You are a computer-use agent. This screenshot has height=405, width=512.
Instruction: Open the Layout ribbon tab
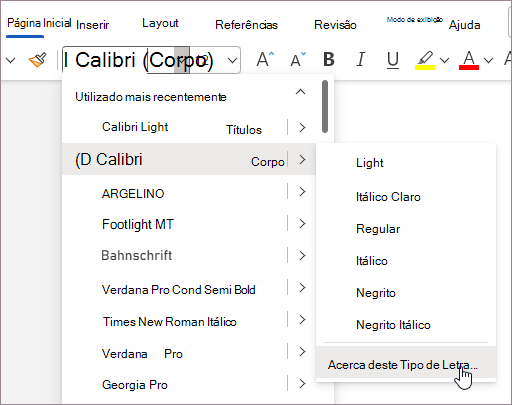pyautogui.click(x=160, y=24)
